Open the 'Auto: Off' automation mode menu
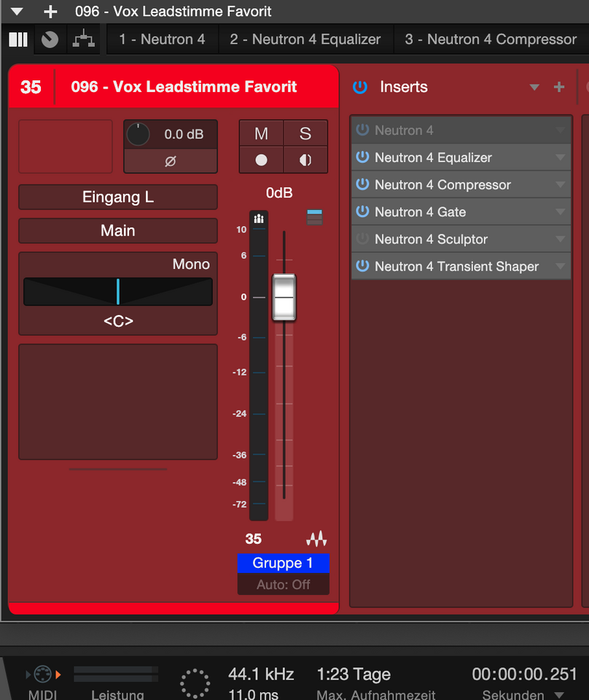This screenshot has width=589, height=700. coord(284,584)
